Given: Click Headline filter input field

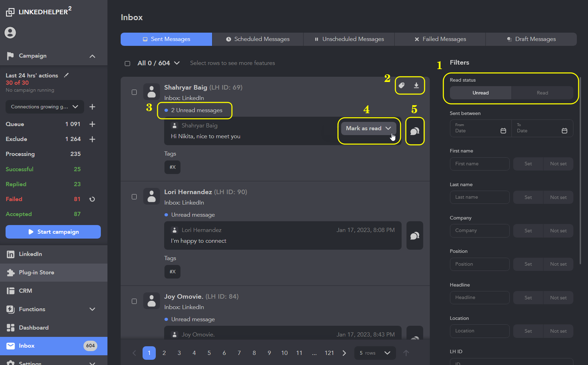Looking at the screenshot, I should pyautogui.click(x=480, y=298).
